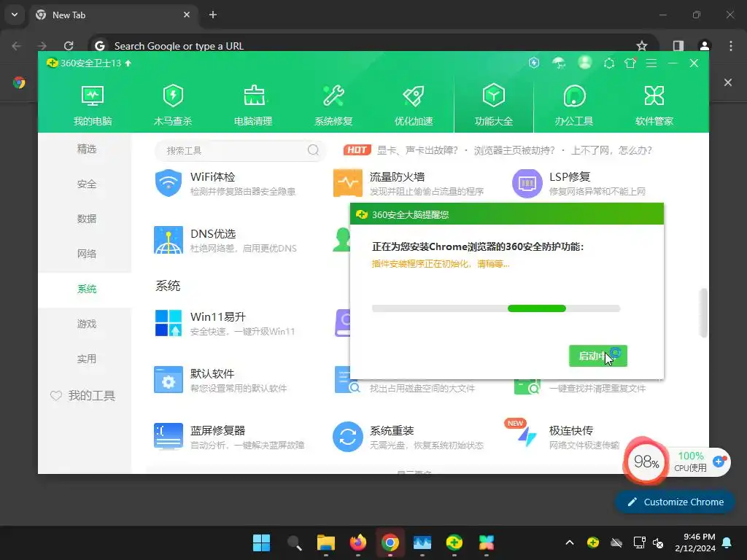Viewport: 747px width, 560px height.
Task: Click the search magnifier in 搜索工具 box
Action: 313,150
